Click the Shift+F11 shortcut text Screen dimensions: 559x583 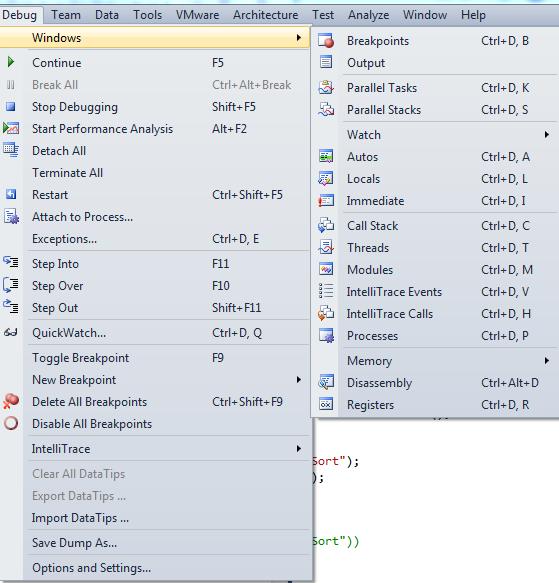[237, 307]
